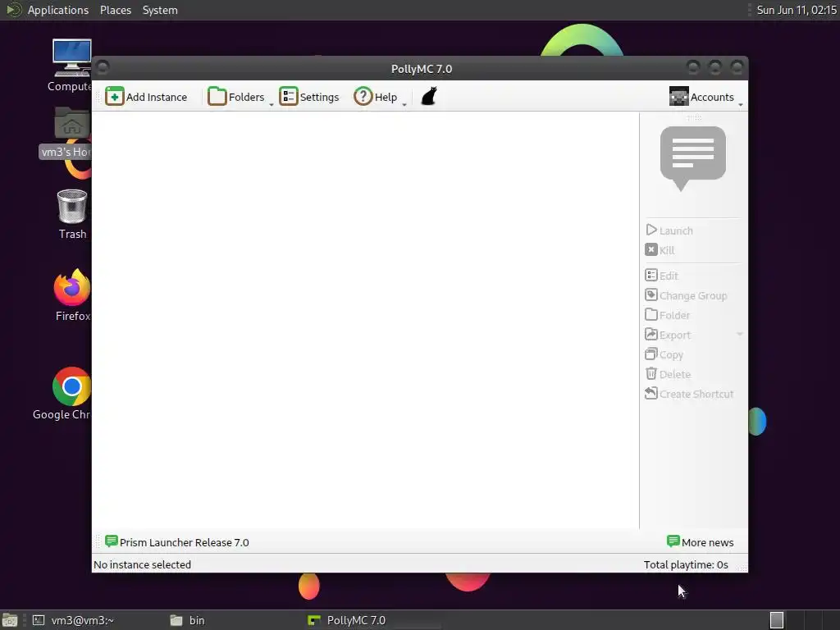This screenshot has height=630, width=840.
Task: Click the PollyMC window menu button
Action: click(x=103, y=67)
